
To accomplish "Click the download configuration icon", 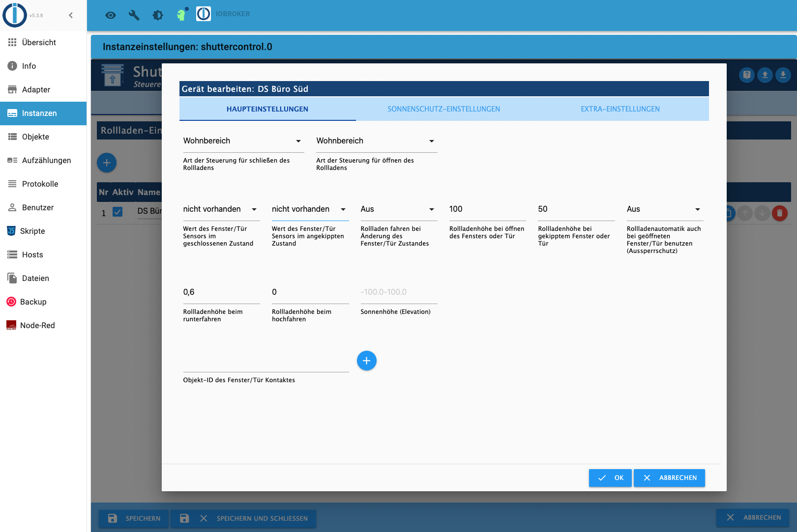I will [783, 75].
